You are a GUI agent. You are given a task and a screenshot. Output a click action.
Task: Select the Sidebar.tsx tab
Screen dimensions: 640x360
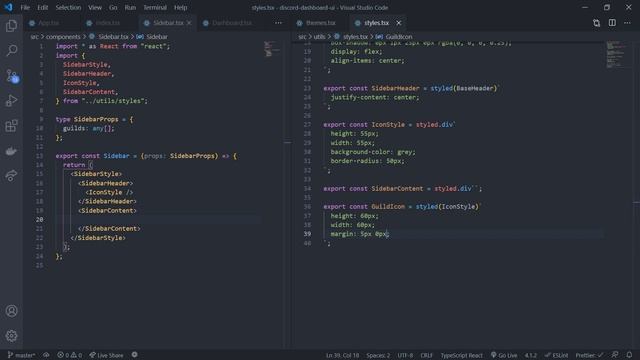167,23
